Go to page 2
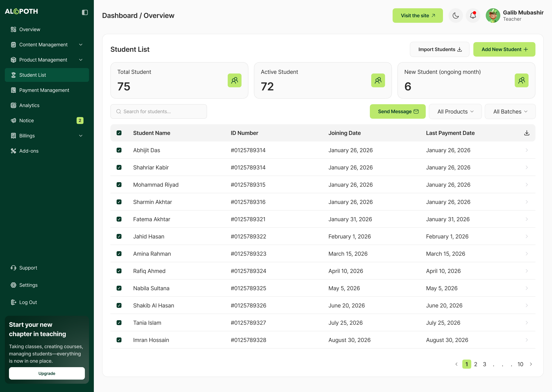This screenshot has height=392, width=552. [475, 364]
